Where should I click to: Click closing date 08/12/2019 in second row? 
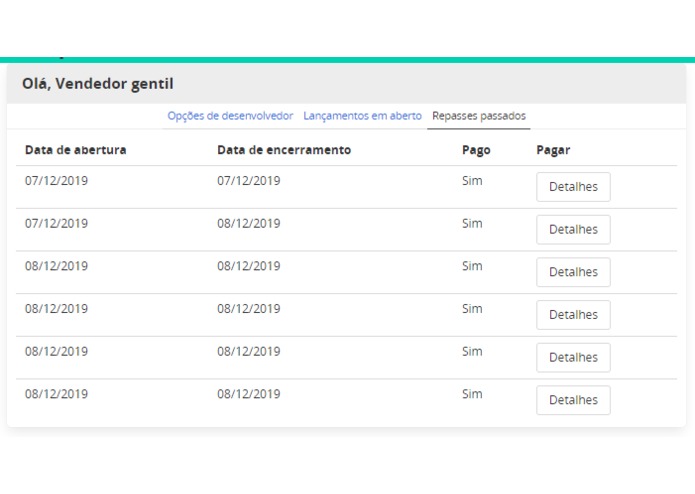249,223
